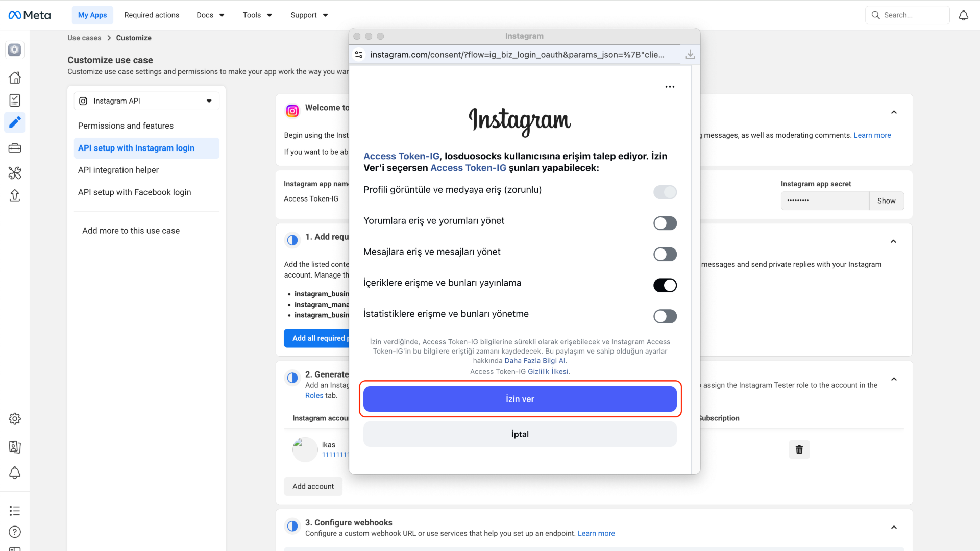Open the three-dot options menu in Instagram popup
Screen dimensions: 980x551
click(670, 87)
